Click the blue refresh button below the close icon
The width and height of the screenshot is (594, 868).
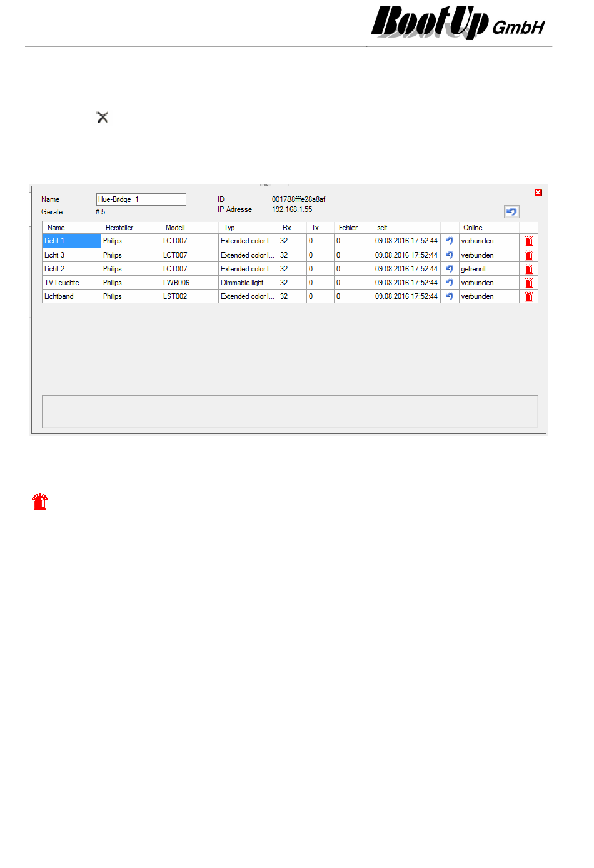point(511,212)
